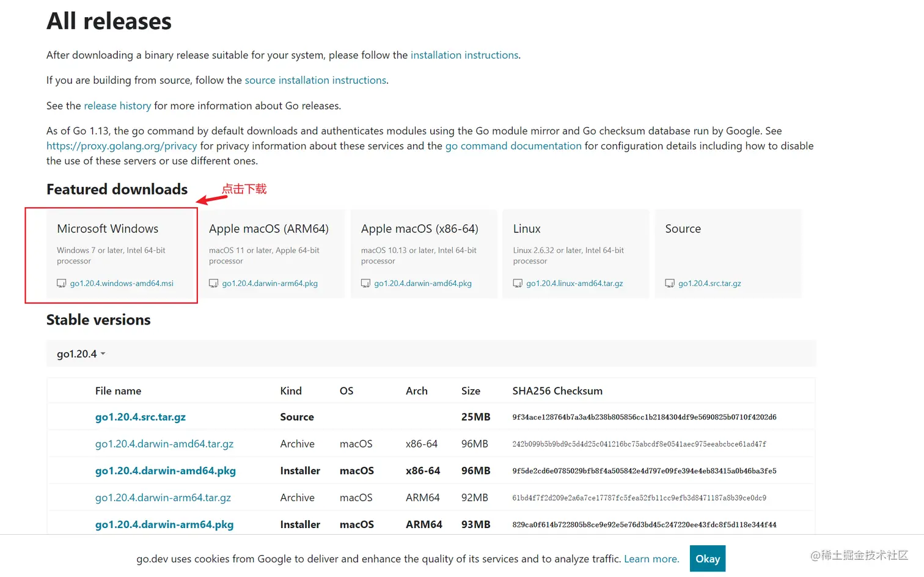Download featured go1.20.4.darwin-amd64.pkg in x86-64 card

tap(423, 284)
